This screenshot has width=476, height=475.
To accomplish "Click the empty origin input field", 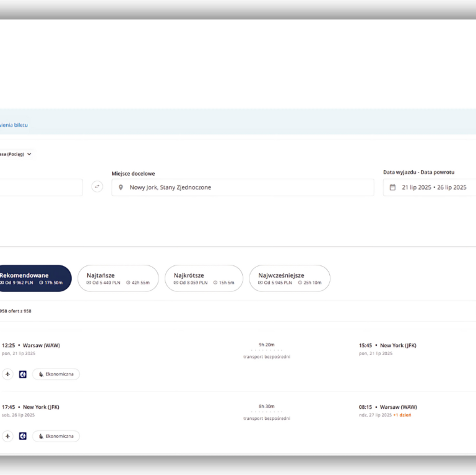I will tap(41, 187).
